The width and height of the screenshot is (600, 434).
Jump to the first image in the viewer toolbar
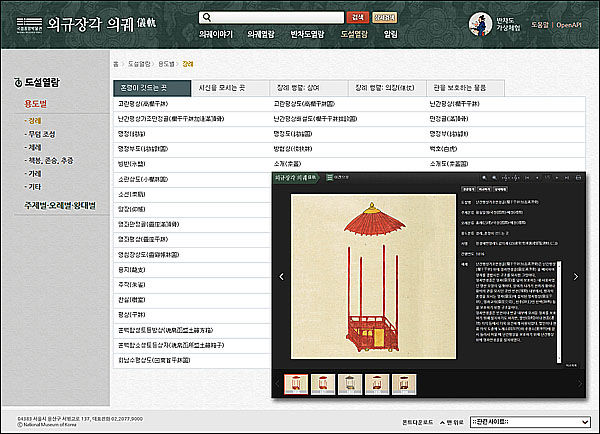coord(527,178)
